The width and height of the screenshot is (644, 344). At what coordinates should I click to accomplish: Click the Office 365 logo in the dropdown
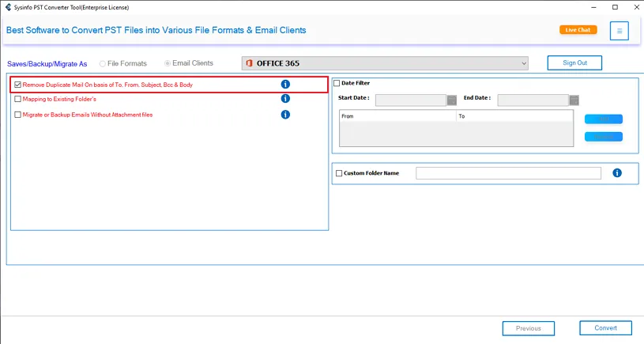249,63
